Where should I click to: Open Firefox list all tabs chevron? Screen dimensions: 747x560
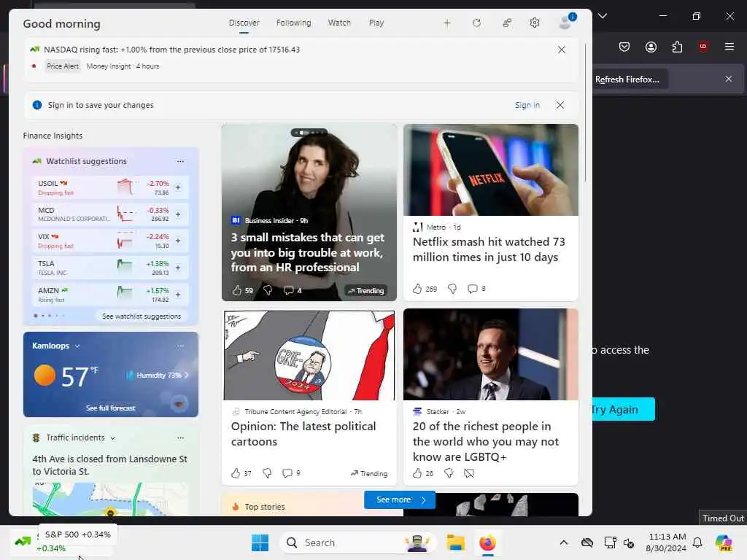(603, 16)
